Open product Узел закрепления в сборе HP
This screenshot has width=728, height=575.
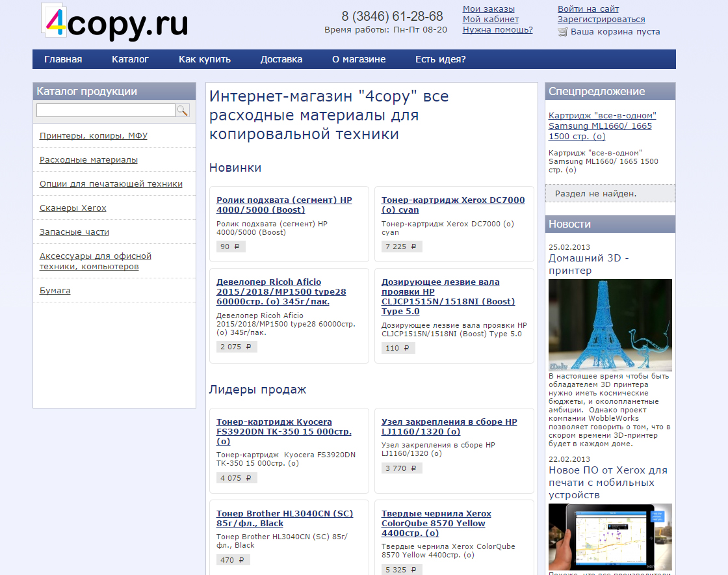[x=449, y=427]
